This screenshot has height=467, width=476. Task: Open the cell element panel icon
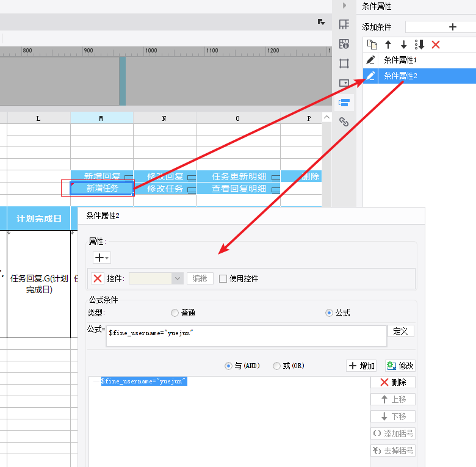(x=344, y=24)
